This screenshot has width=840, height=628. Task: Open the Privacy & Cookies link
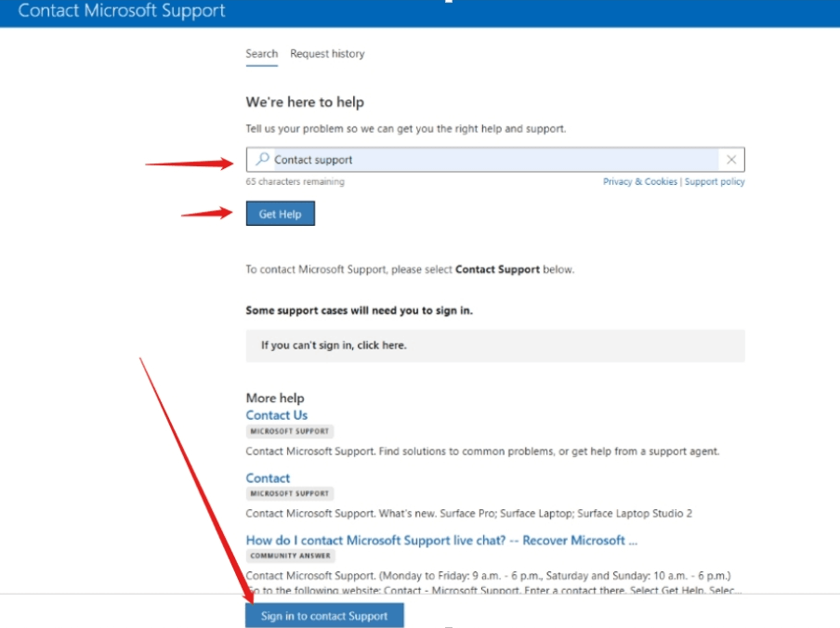[x=639, y=181]
